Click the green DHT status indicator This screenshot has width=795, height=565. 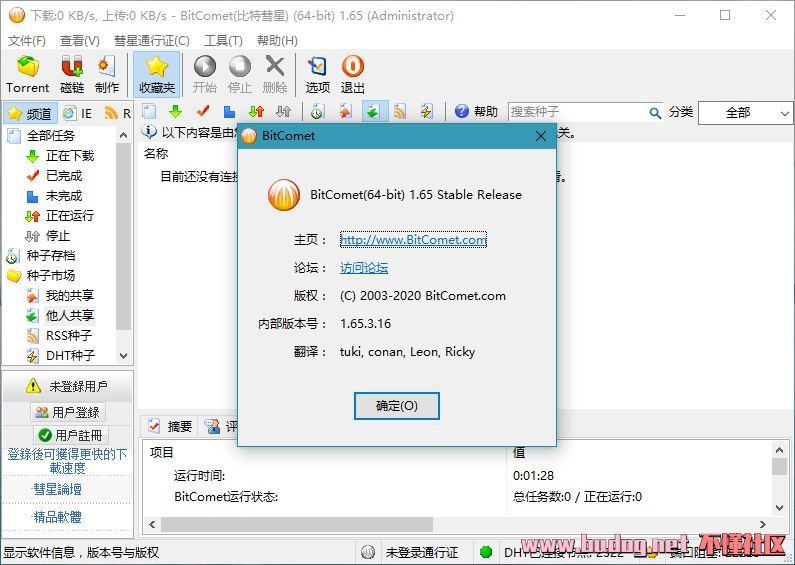(486, 552)
